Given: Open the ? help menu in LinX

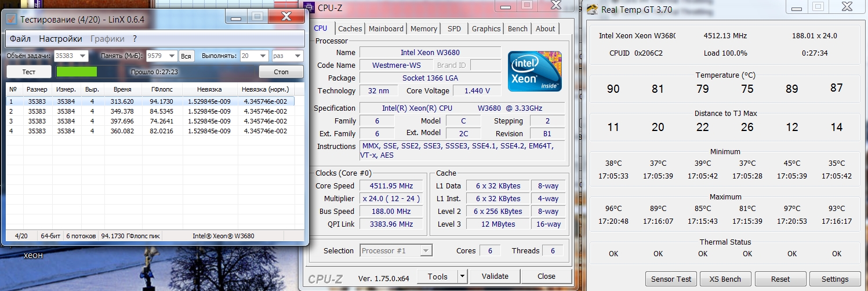Looking at the screenshot, I should pyautogui.click(x=135, y=39).
